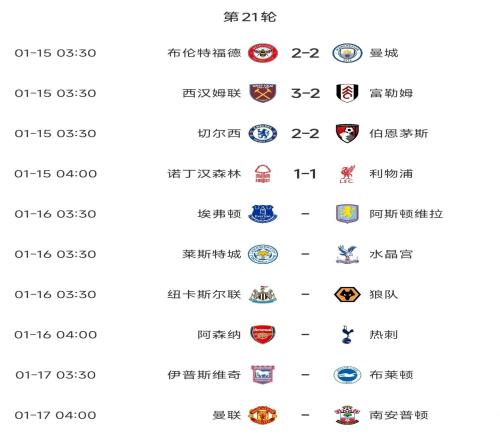Select the 1-1 Forest vs Liverpool score
Screen dimensions: 500x440
tap(305, 174)
